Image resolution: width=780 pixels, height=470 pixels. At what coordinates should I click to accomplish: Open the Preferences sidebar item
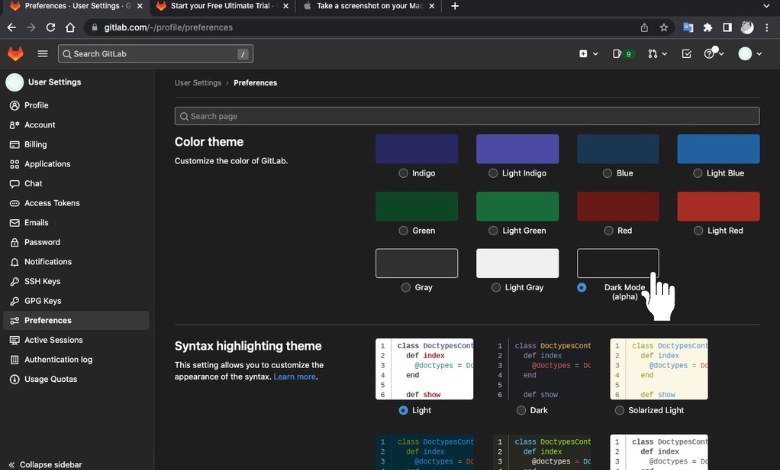76,320
